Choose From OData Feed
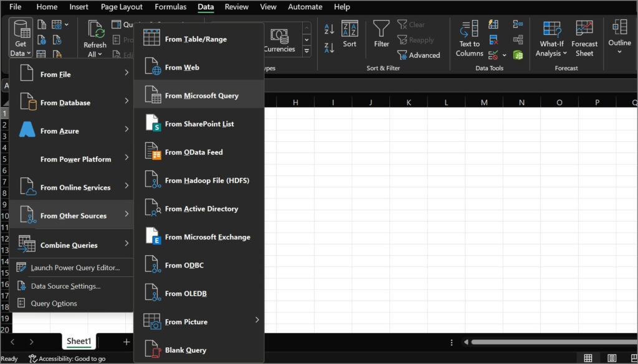Screen dimensions: 638x364 199,152
